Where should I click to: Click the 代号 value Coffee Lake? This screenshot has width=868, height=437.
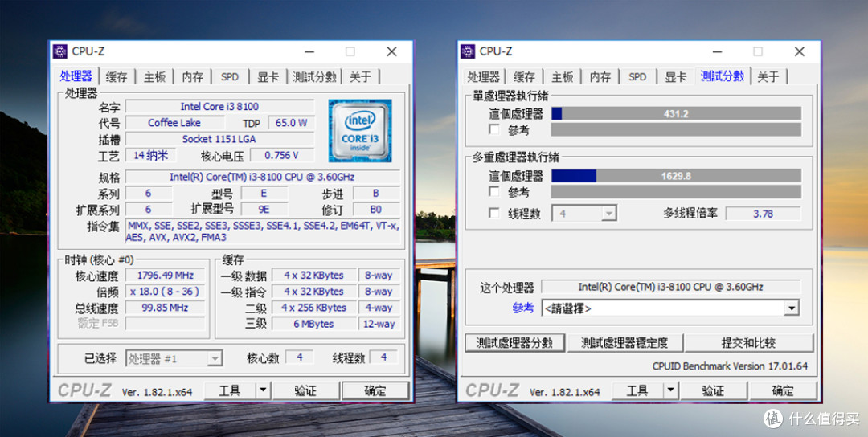point(174,123)
